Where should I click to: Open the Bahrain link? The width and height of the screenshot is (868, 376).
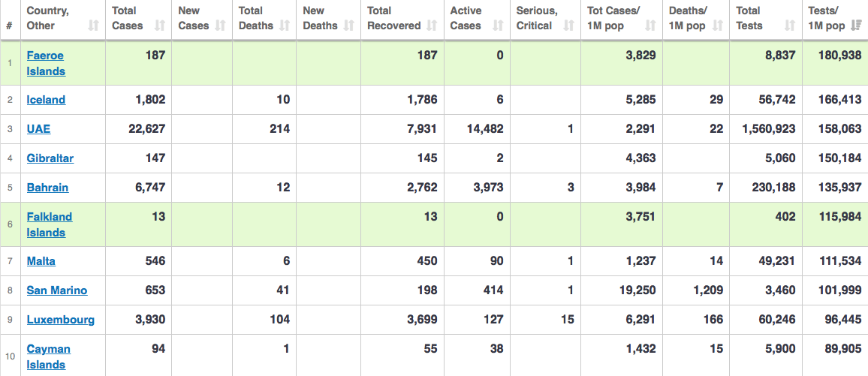47,188
